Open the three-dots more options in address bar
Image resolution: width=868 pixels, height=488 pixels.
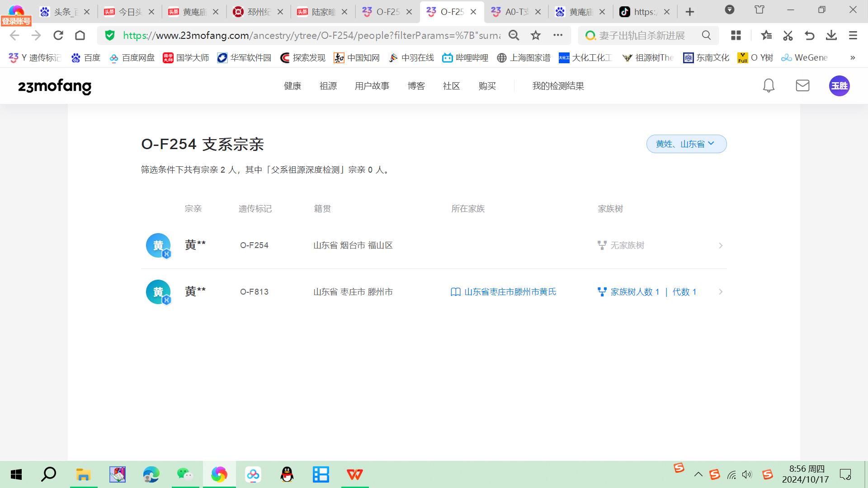558,35
